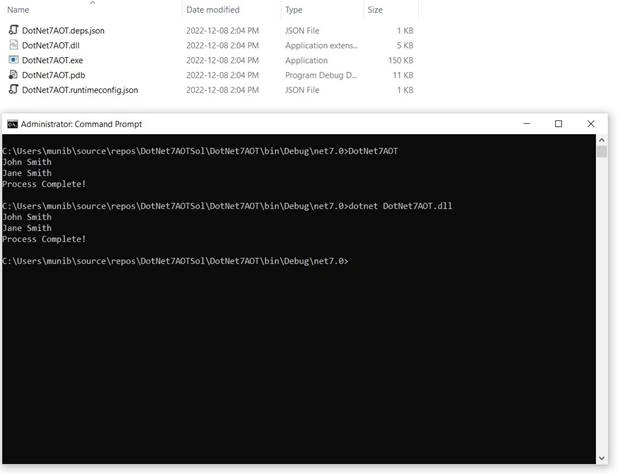
Task: Sort files by Date modified column header
Action: point(213,10)
